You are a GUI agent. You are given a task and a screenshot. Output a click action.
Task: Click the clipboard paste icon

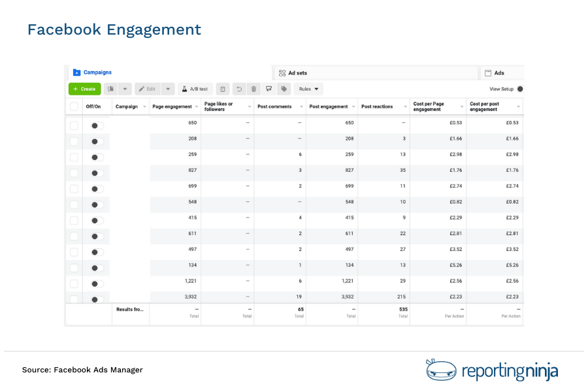tap(222, 89)
